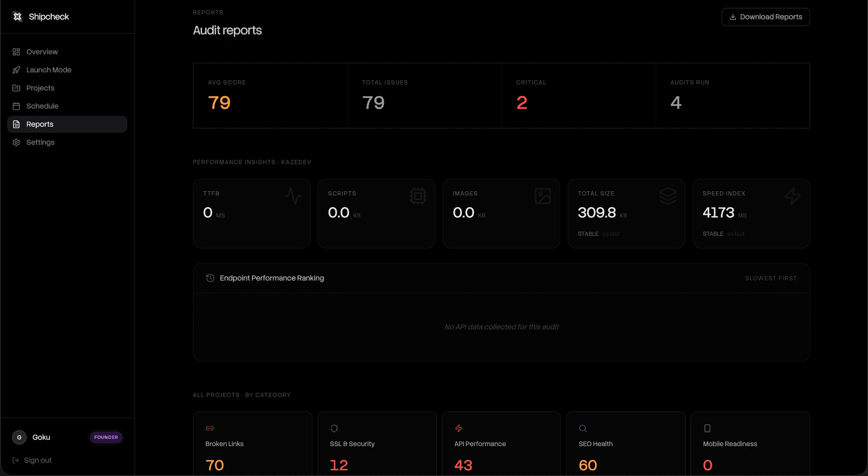Click the Schedule calendar icon
The width and height of the screenshot is (868, 476).
pyautogui.click(x=16, y=106)
